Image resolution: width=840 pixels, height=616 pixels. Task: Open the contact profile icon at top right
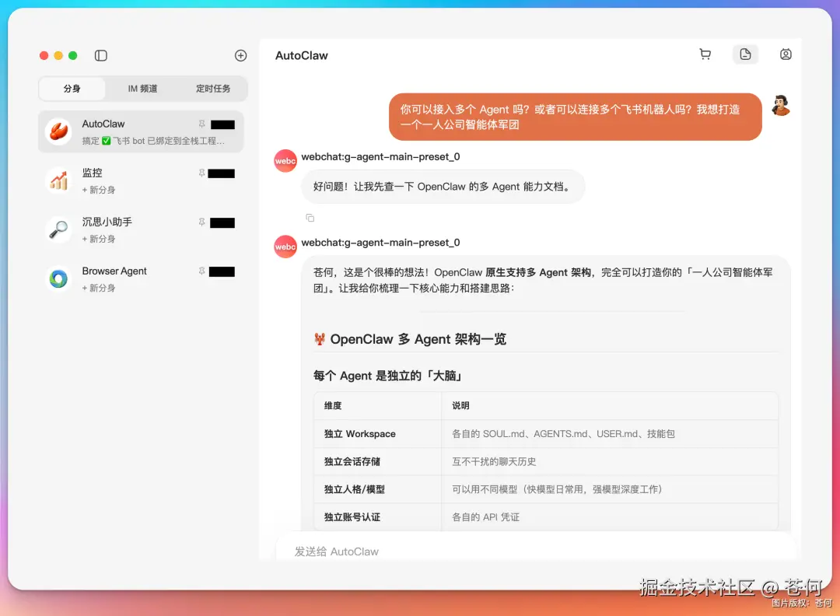(x=785, y=54)
